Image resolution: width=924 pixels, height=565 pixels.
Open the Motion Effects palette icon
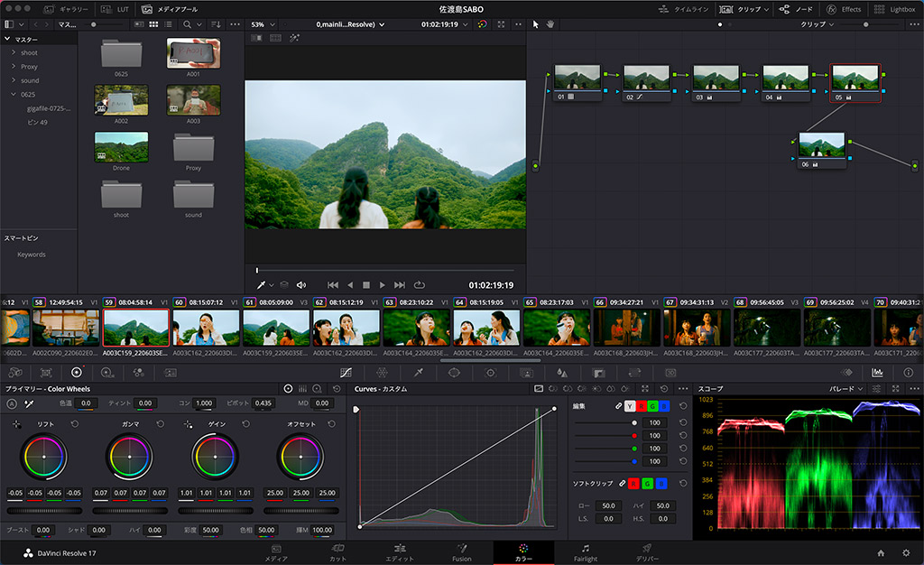170,373
